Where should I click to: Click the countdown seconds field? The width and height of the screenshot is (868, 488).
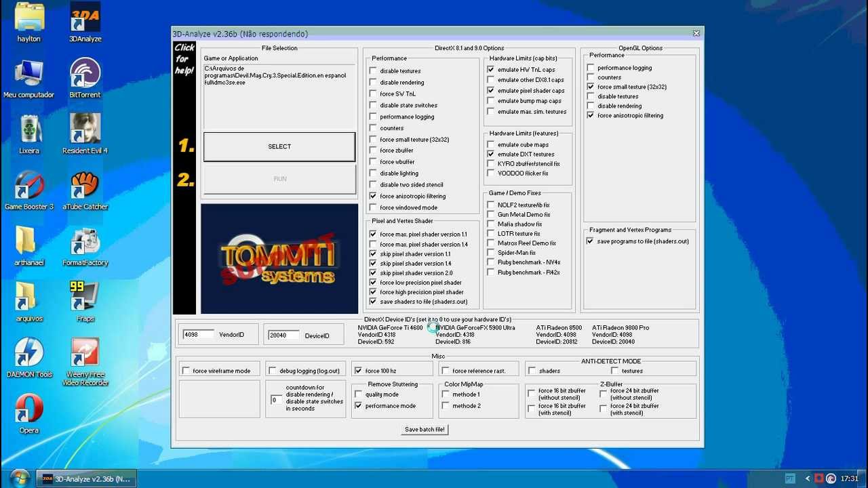point(276,400)
